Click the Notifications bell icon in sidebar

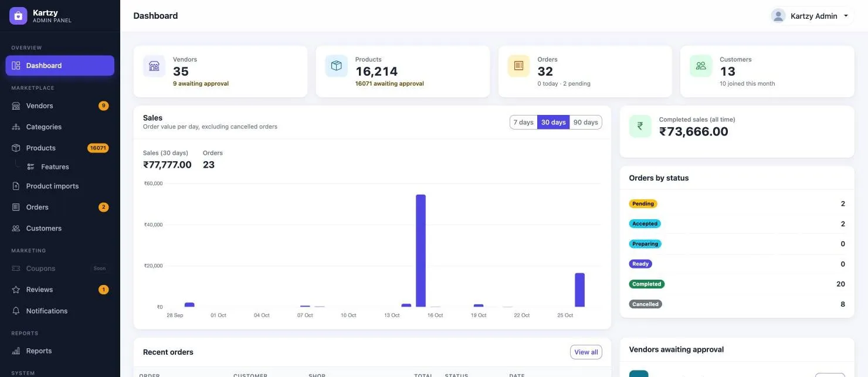(x=16, y=311)
